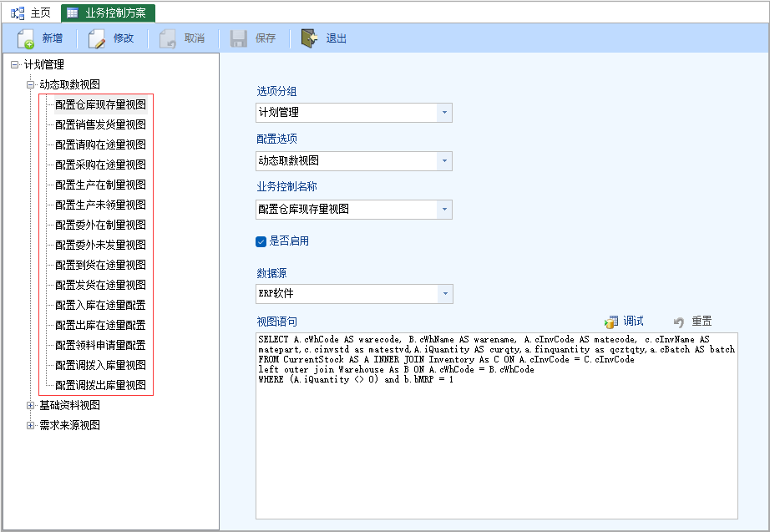Click the 调试 link
Viewport: 770px width, 532px height.
click(x=633, y=322)
